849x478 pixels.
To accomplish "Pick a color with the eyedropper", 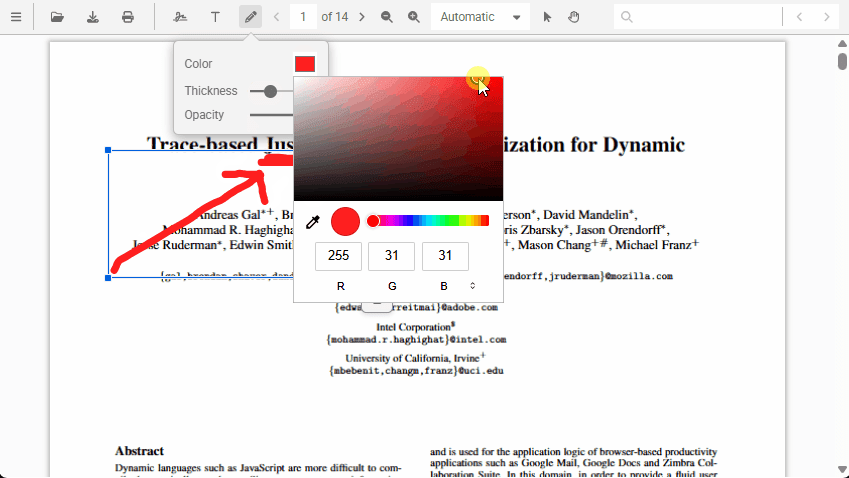I will pos(313,222).
